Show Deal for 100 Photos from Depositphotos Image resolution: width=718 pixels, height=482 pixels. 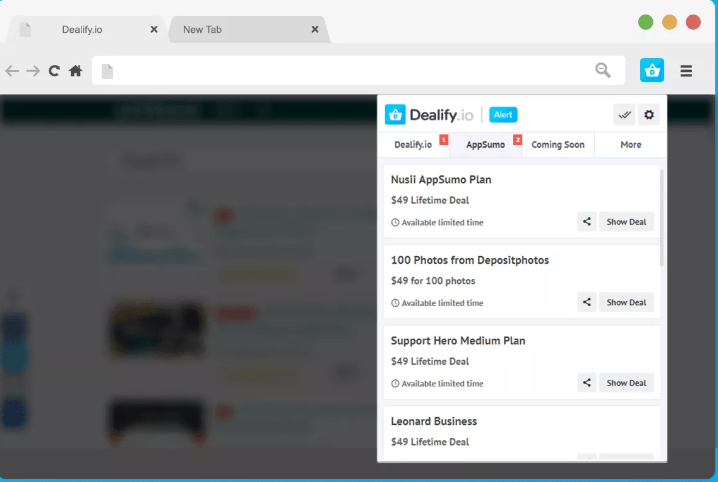coord(626,302)
